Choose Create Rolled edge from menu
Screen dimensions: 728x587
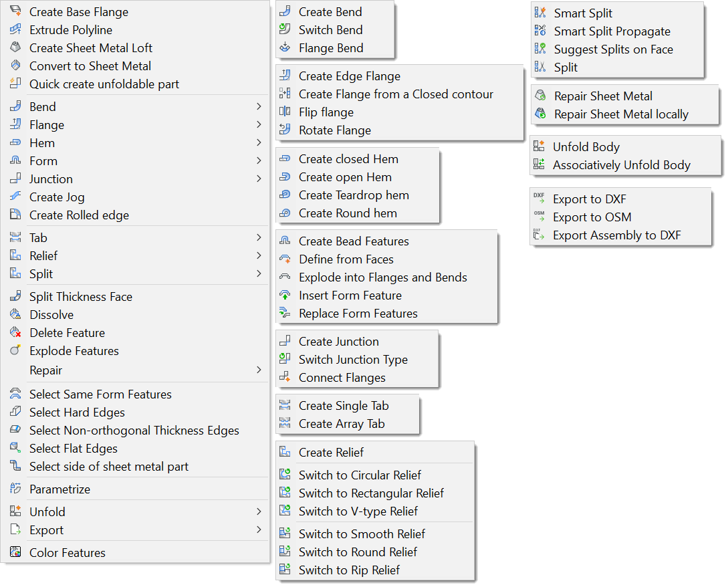tap(79, 215)
